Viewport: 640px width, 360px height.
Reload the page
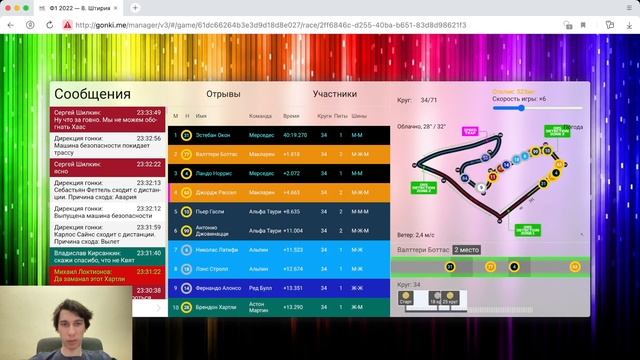tap(49, 25)
